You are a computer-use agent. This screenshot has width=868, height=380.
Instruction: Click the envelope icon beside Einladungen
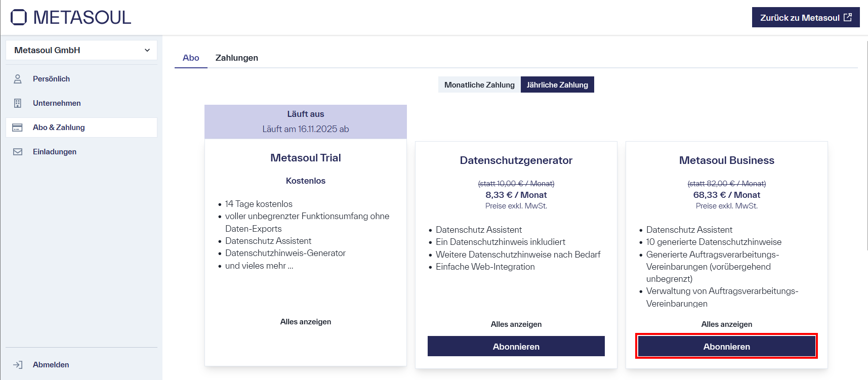tap(18, 152)
